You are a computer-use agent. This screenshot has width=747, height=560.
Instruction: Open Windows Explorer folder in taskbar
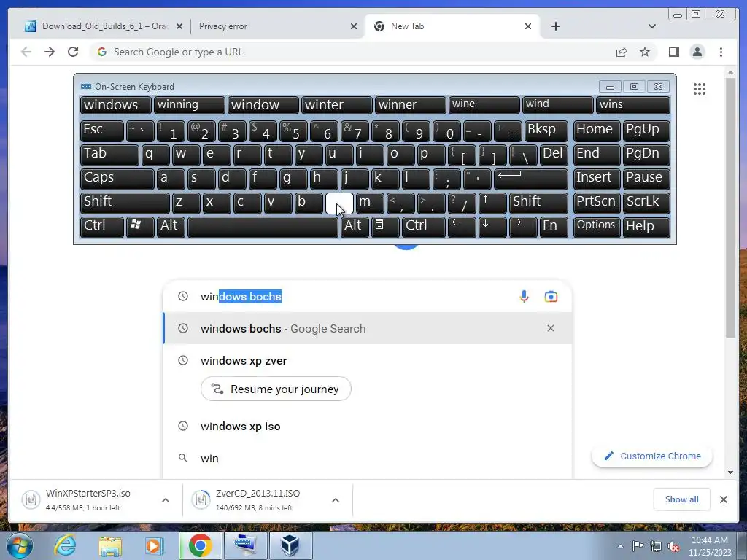[110, 545]
